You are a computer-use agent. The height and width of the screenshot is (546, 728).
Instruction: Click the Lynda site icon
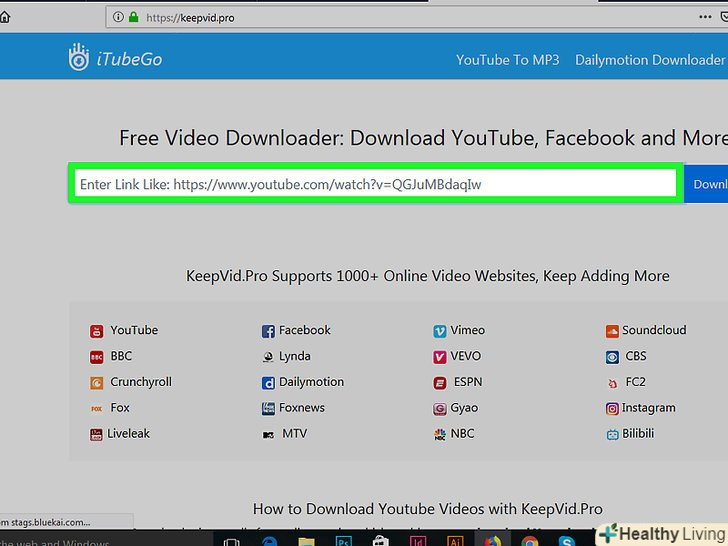268,357
